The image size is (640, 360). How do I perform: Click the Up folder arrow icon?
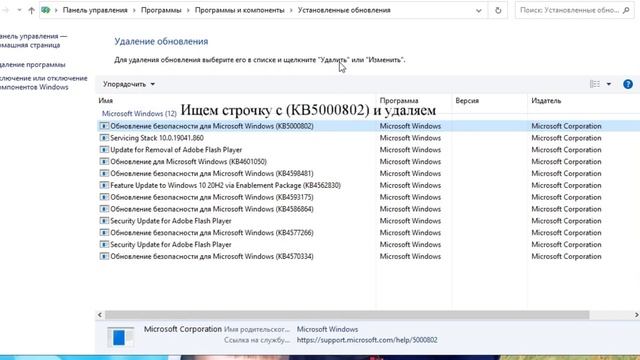point(31,11)
